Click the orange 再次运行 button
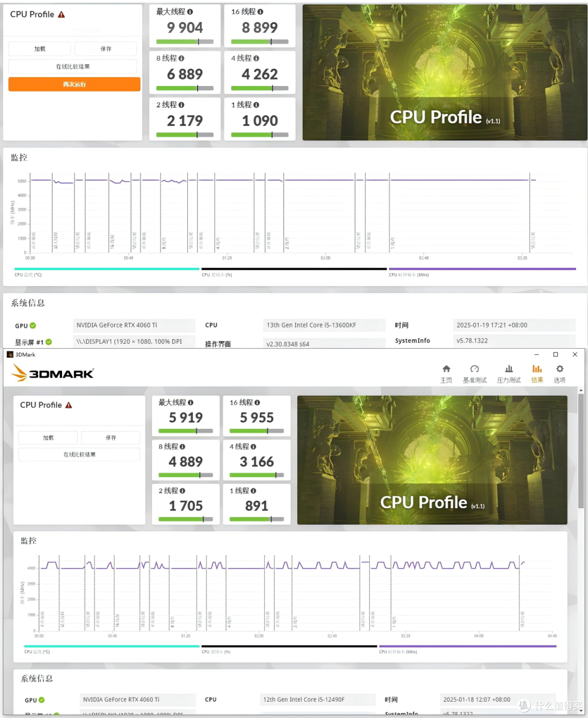 [73, 84]
